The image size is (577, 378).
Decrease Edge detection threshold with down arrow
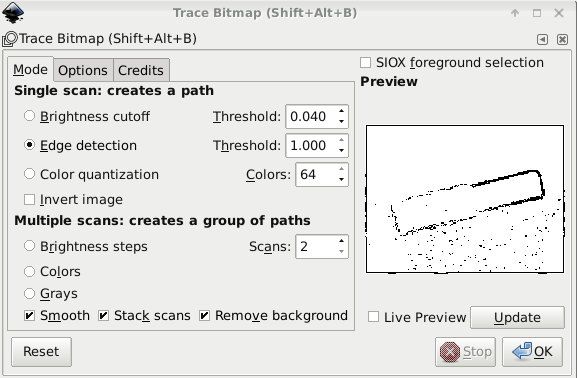pos(342,150)
